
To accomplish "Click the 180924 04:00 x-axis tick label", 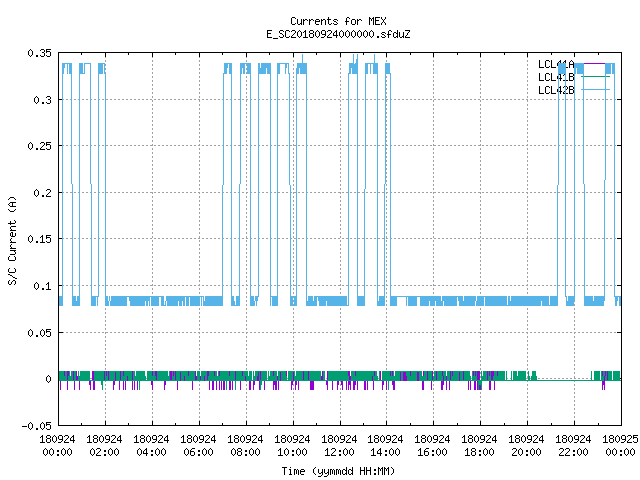I will pos(151,446).
